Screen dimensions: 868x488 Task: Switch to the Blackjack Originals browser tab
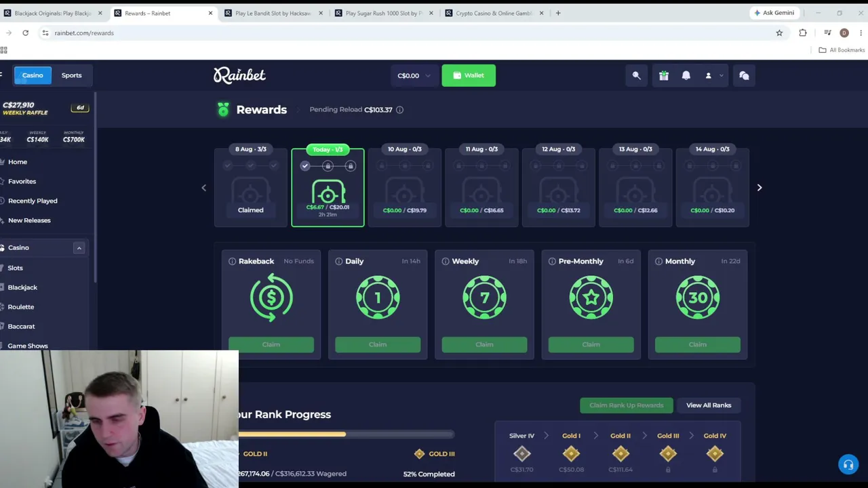tap(53, 13)
